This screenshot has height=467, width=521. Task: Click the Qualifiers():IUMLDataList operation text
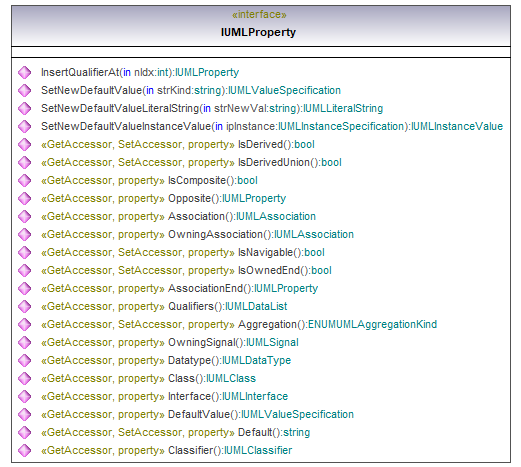(227, 306)
